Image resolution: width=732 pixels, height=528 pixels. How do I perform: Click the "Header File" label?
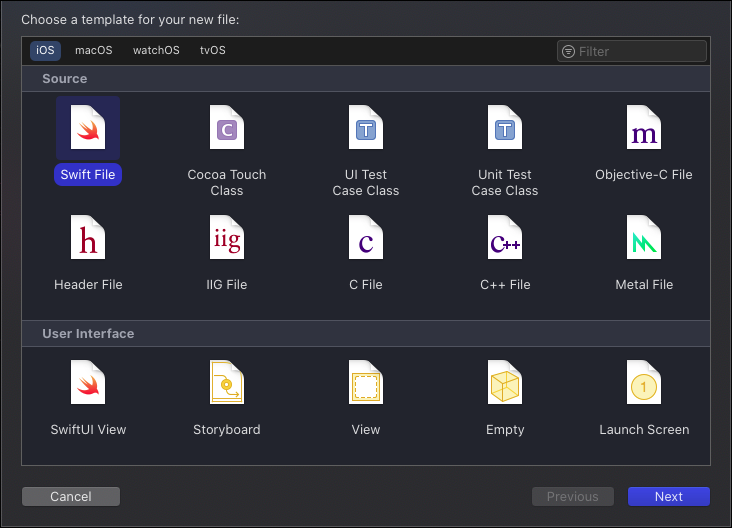click(88, 285)
